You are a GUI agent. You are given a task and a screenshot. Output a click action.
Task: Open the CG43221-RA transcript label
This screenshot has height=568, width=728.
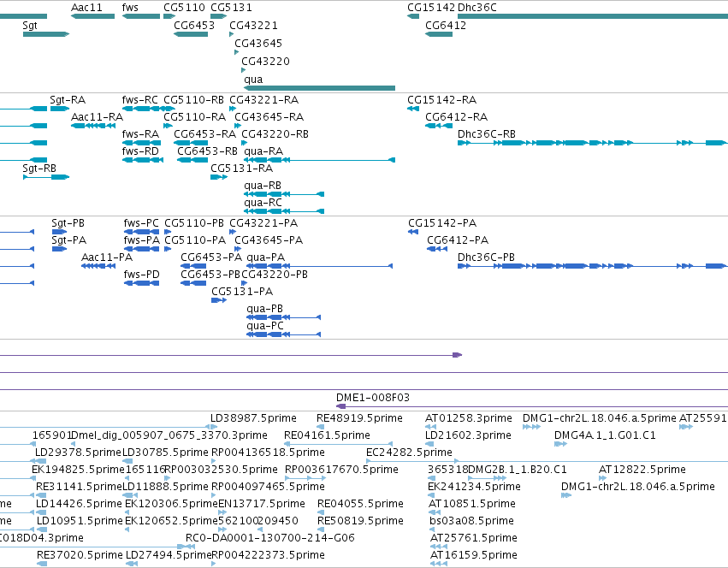point(263,100)
